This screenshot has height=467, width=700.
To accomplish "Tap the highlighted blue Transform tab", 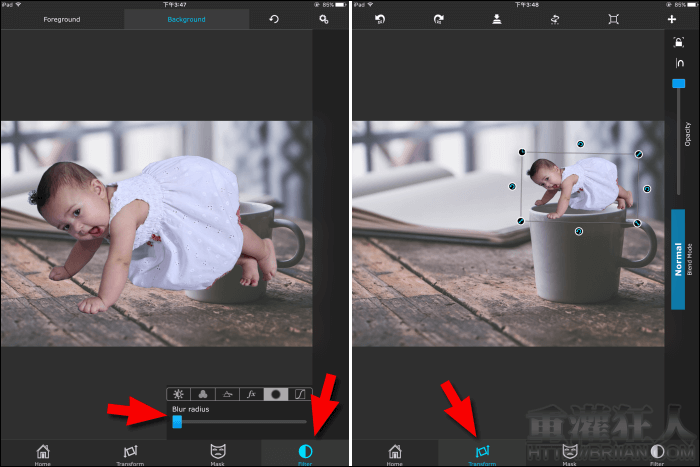I will tap(482, 453).
